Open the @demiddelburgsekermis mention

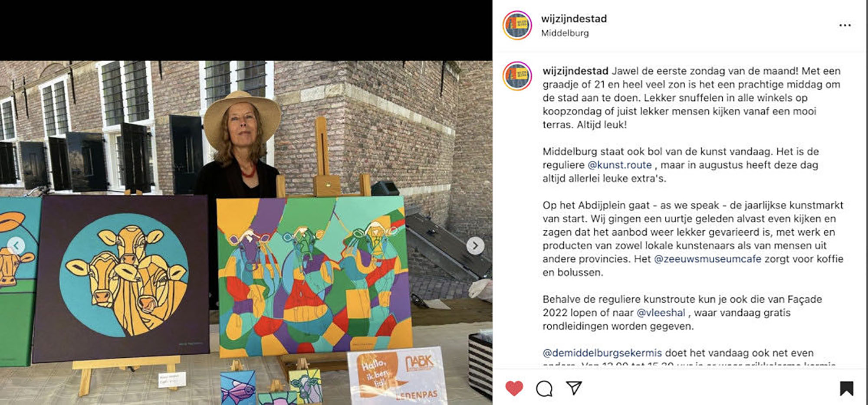tap(602, 353)
